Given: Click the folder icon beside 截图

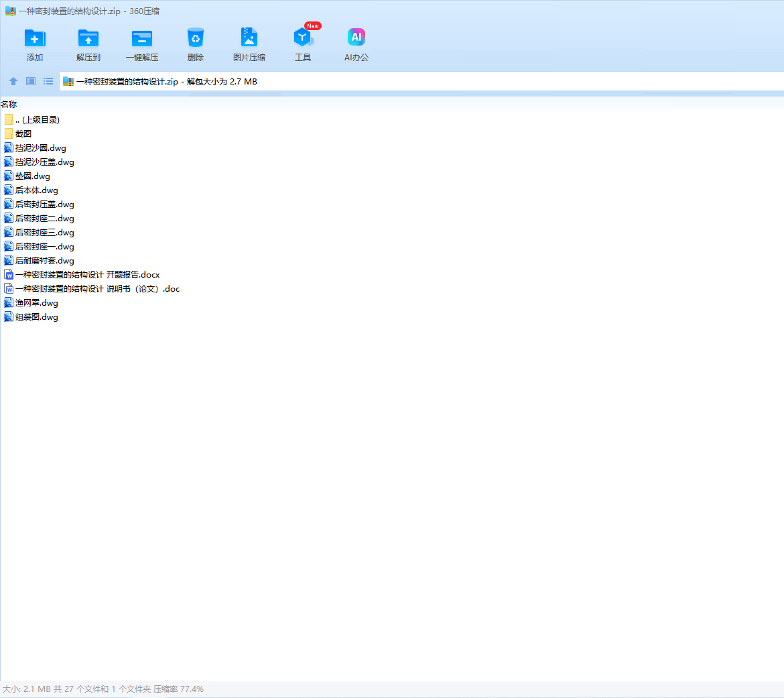Looking at the screenshot, I should tap(9, 133).
